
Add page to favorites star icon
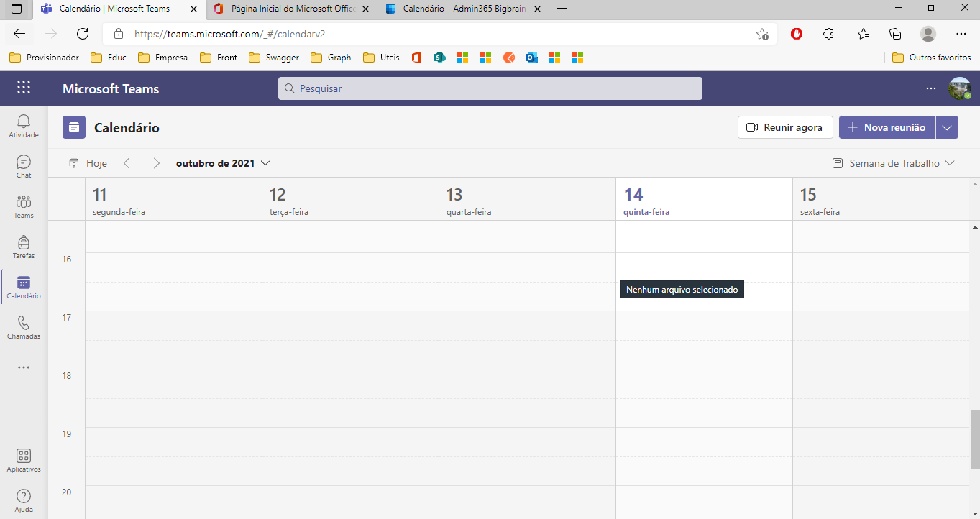[762, 34]
